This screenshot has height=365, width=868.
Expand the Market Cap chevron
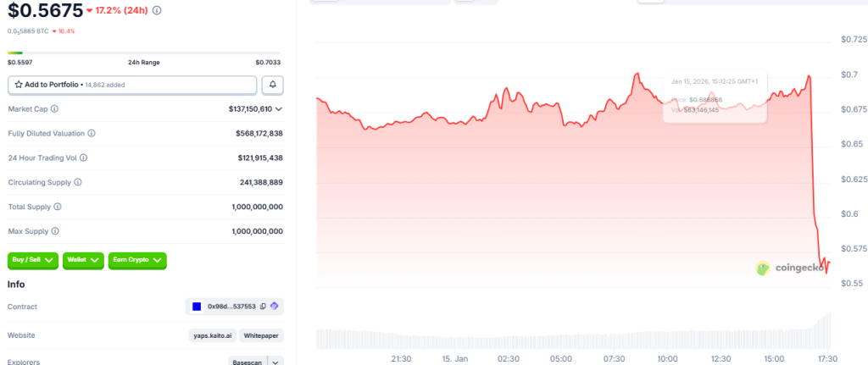[279, 109]
